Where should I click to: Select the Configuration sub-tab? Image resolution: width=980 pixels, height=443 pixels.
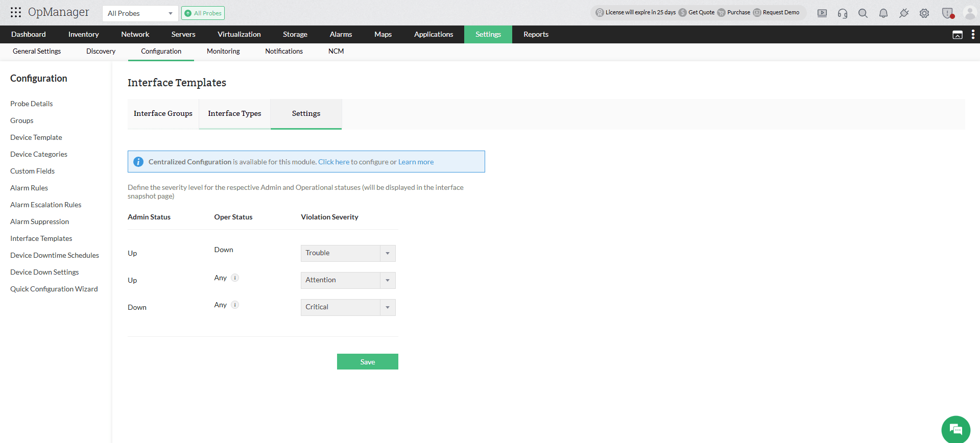click(x=161, y=52)
